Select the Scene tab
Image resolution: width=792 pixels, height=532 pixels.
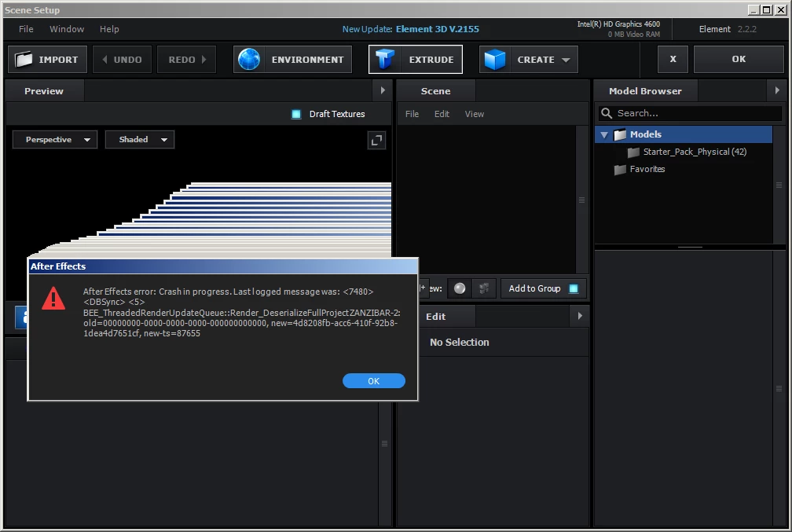click(436, 91)
